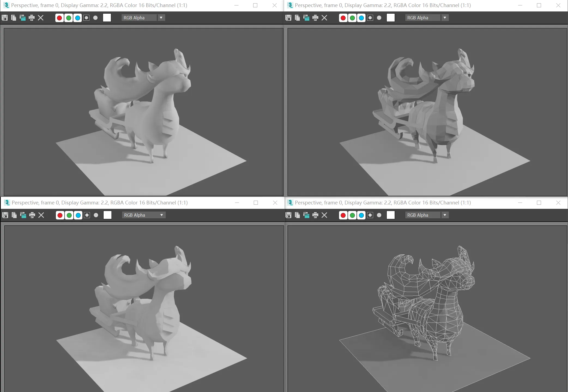This screenshot has width=568, height=392.
Task: Print the image from bottom-left window
Action: tap(32, 215)
